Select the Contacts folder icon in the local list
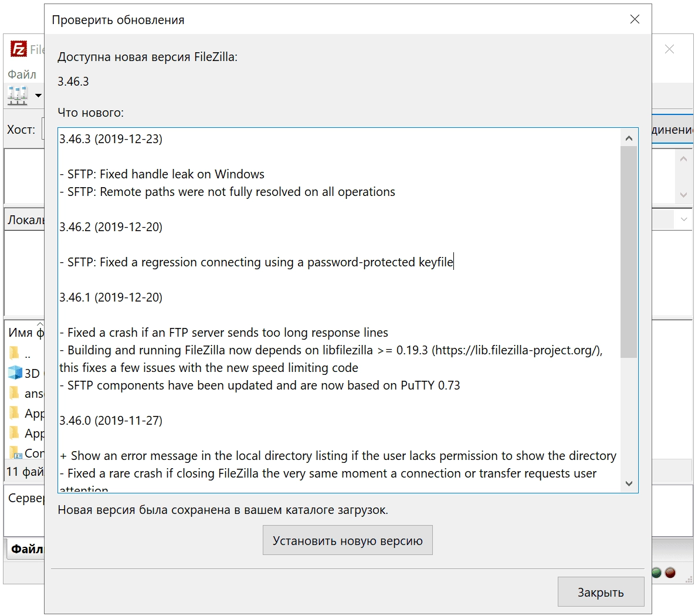This screenshot has width=695, height=616. 15,453
